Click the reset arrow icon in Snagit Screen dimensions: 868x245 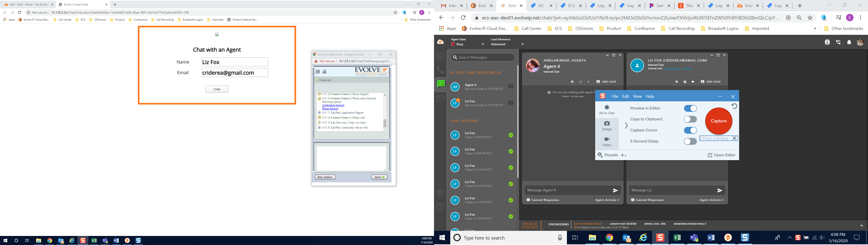(734, 106)
